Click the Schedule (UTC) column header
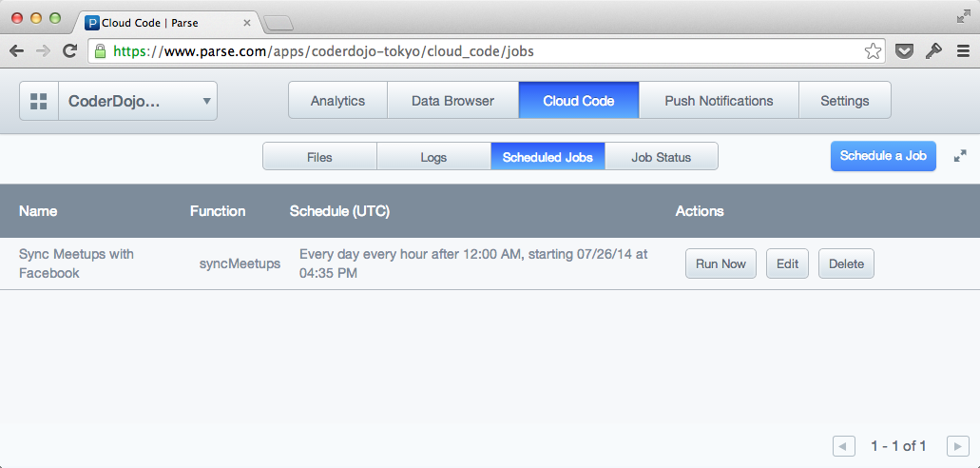The height and width of the screenshot is (468, 980). (339, 211)
